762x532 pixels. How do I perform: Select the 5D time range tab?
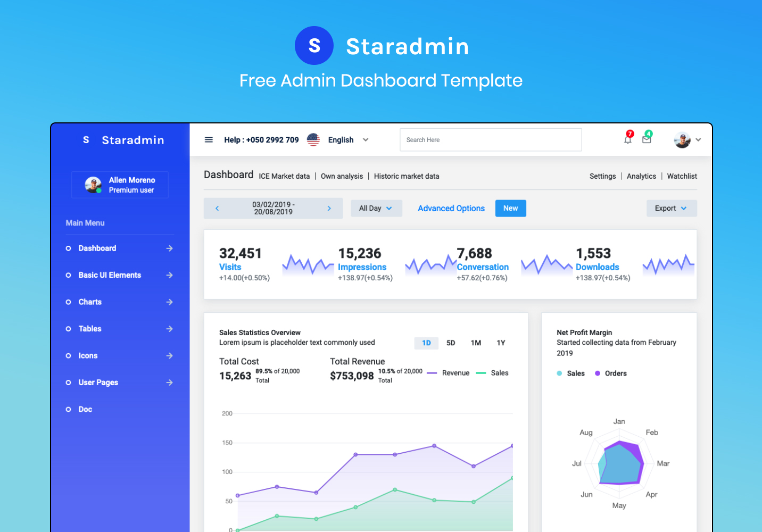click(x=451, y=343)
